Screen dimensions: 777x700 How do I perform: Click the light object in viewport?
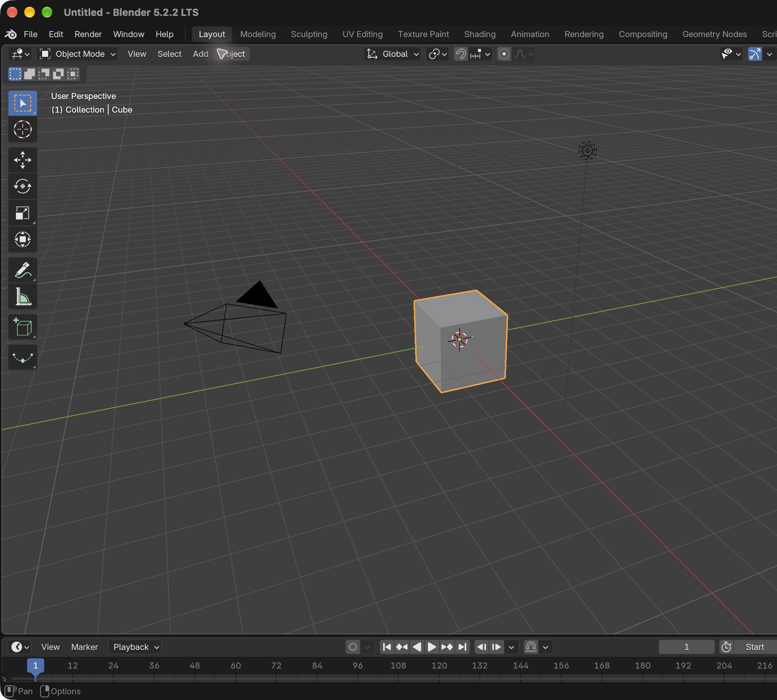pyautogui.click(x=587, y=151)
